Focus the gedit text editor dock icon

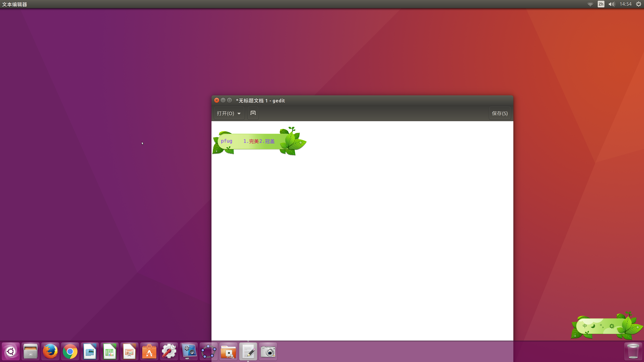tap(248, 351)
